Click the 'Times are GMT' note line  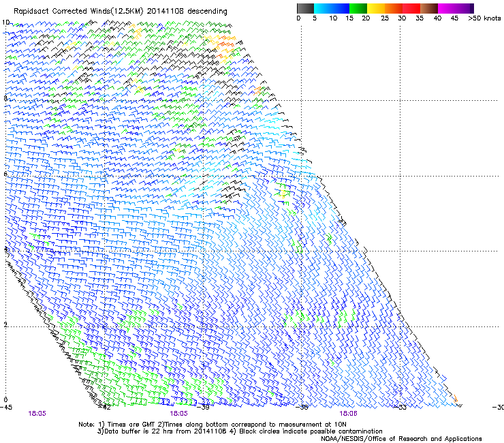pos(212,425)
